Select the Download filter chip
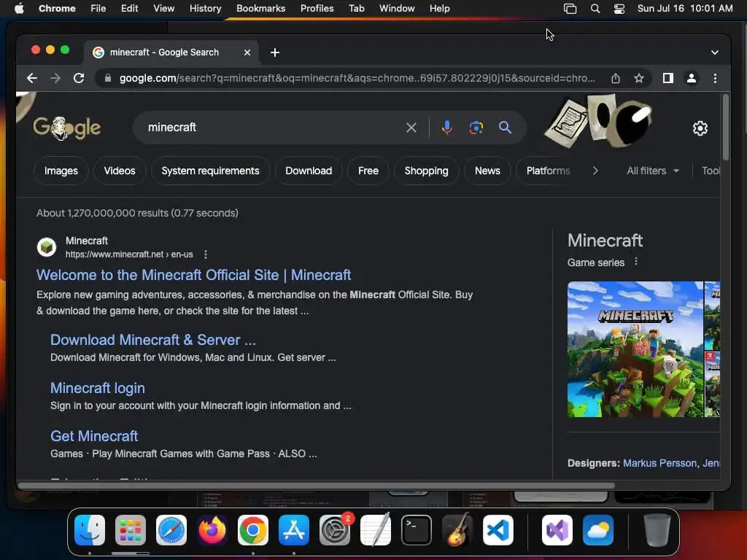Viewport: 747px width, 560px height. pyautogui.click(x=309, y=171)
